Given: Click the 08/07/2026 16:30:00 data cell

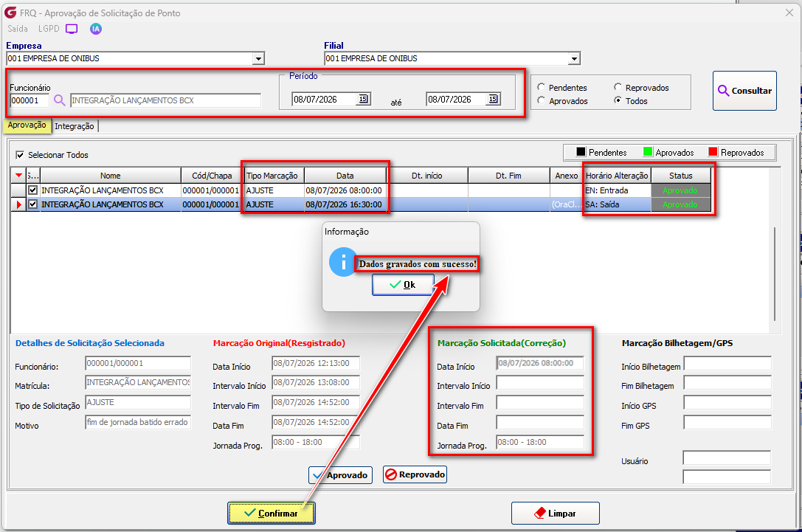Looking at the screenshot, I should (345, 204).
